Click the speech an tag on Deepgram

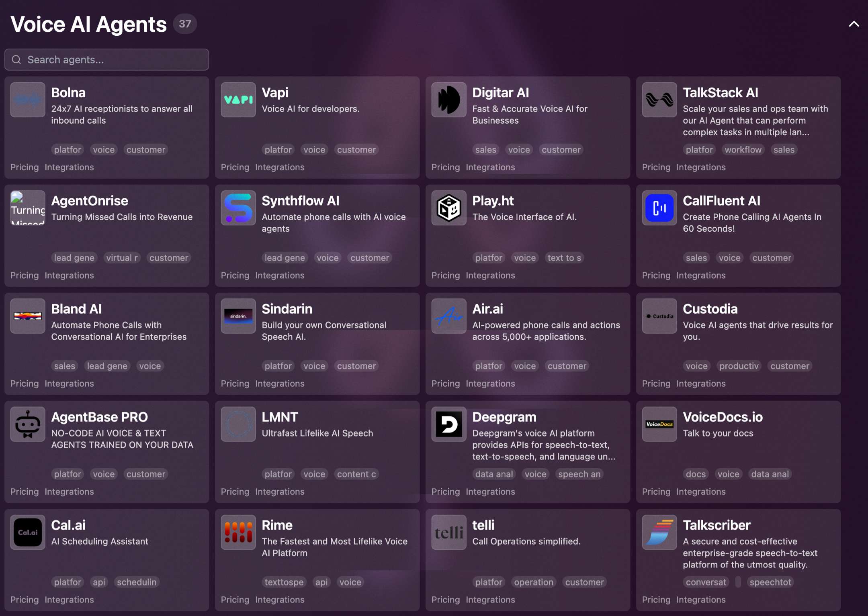[579, 474]
